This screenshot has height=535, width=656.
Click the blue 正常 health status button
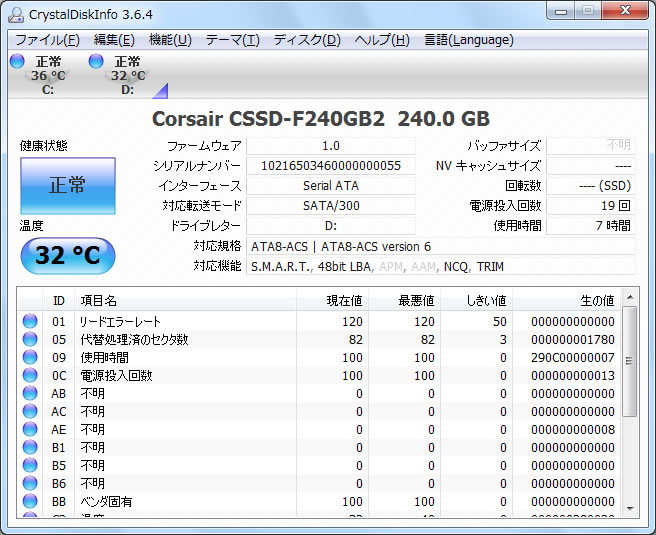(68, 186)
